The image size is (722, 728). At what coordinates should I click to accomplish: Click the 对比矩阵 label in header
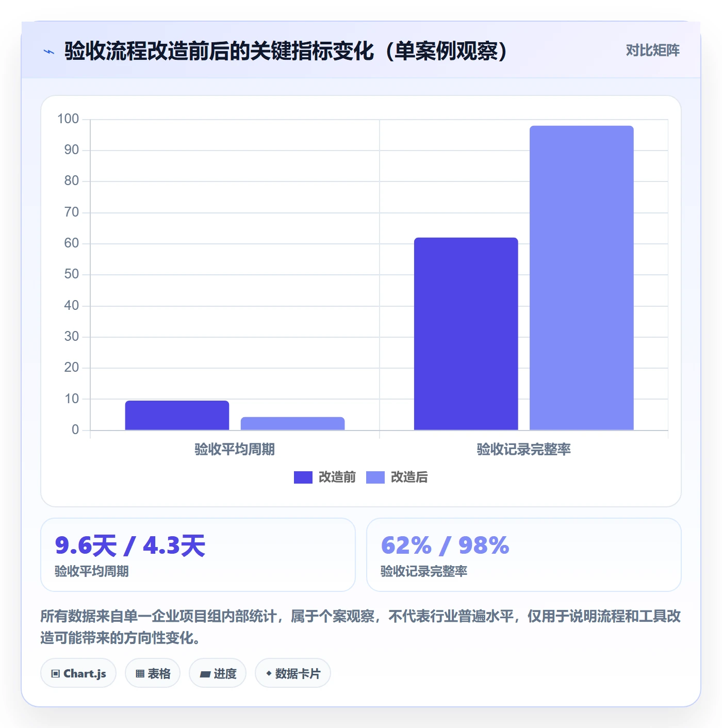coord(652,51)
